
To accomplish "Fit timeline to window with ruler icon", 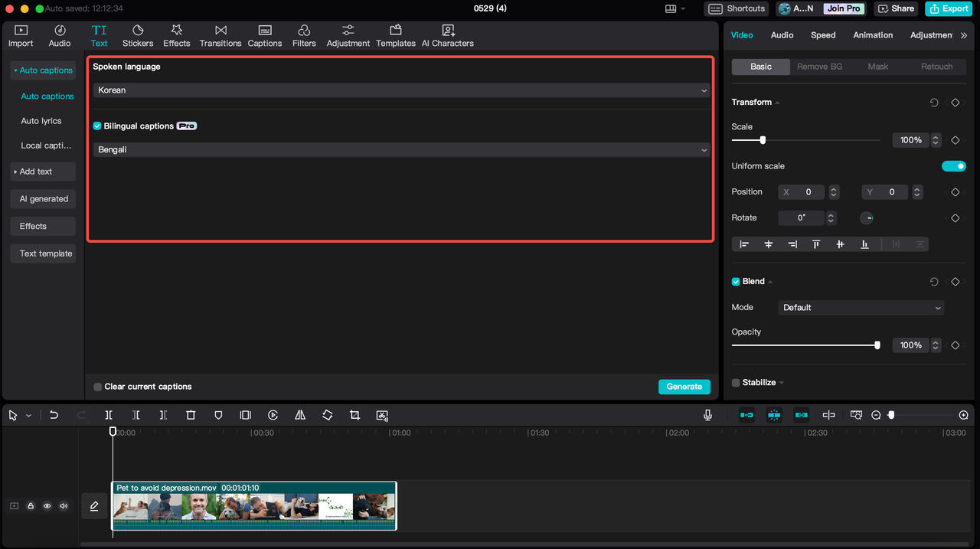I will 856,415.
